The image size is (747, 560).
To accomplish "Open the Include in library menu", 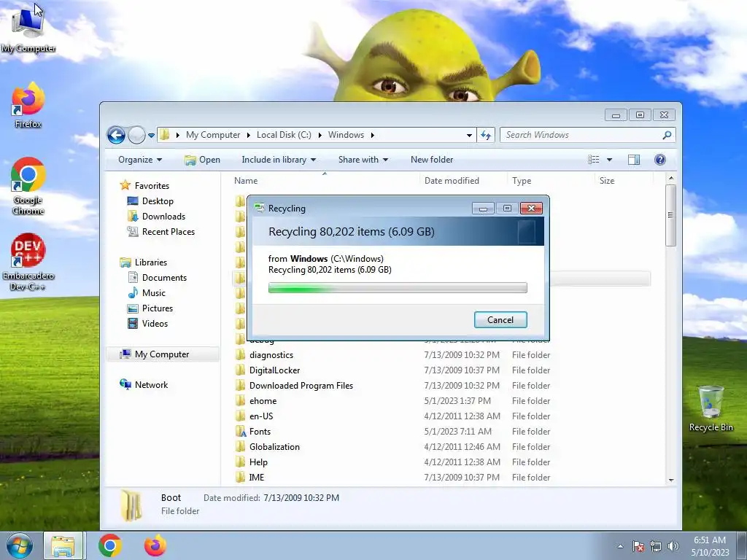I will coord(279,160).
